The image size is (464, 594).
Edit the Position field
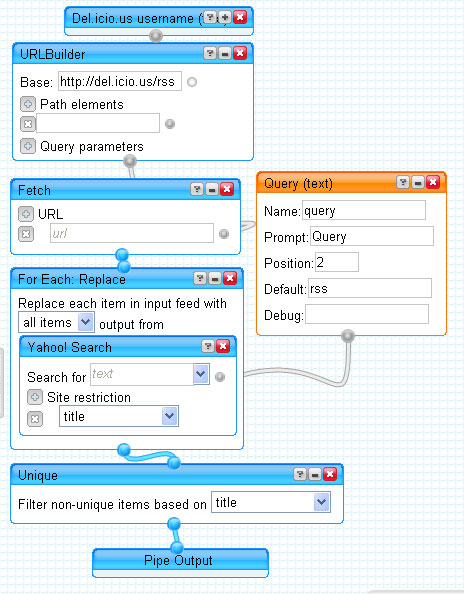[337, 262]
